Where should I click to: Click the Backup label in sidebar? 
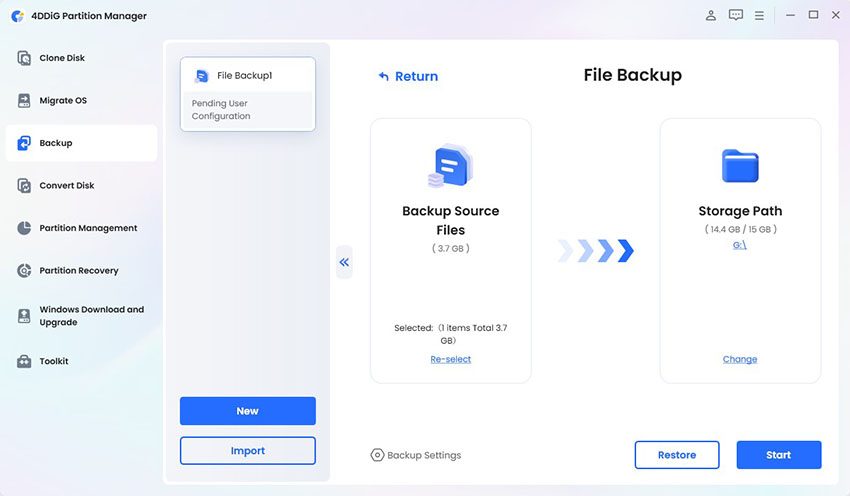[x=56, y=143]
